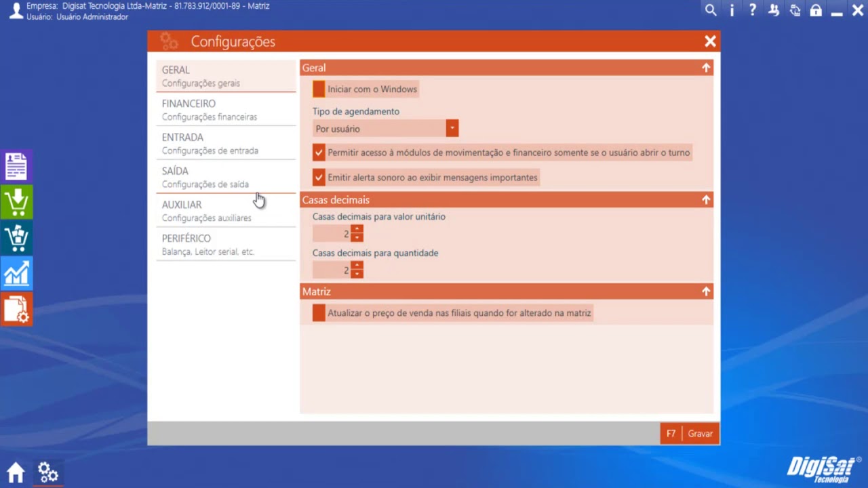Click the 'Matriz' section header title
The image size is (868, 488).
point(317,291)
